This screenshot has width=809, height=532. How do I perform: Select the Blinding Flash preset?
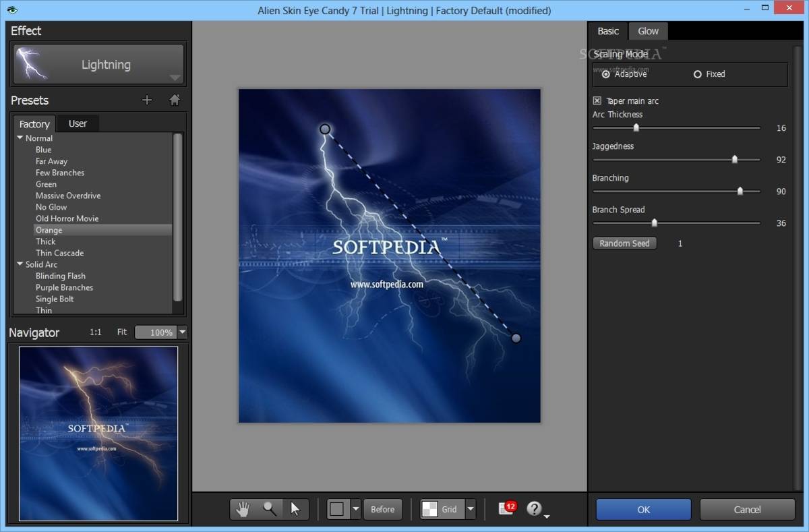[60, 276]
